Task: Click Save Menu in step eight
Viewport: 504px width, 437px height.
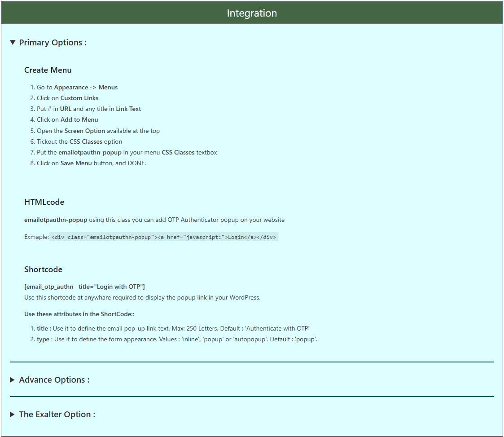Action: [76, 163]
